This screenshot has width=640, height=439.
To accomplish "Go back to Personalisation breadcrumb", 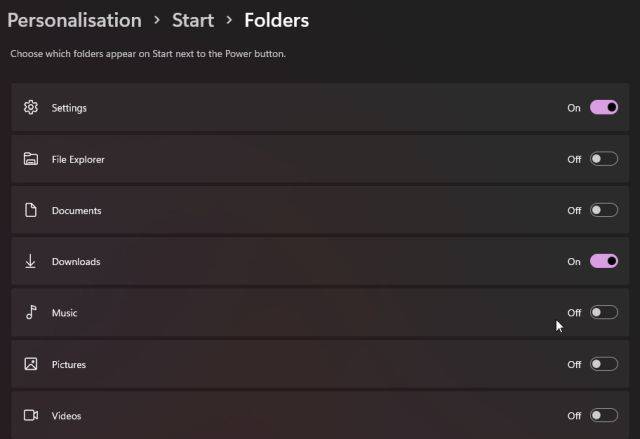I will (75, 20).
